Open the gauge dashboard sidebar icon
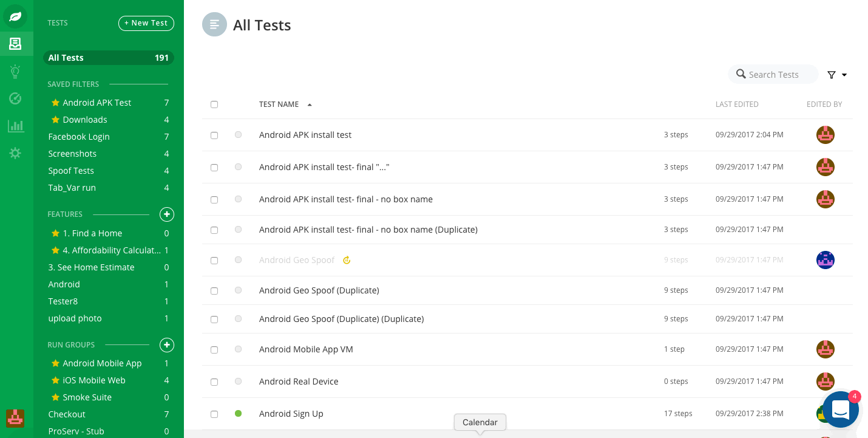This screenshot has width=868, height=438. click(15, 98)
